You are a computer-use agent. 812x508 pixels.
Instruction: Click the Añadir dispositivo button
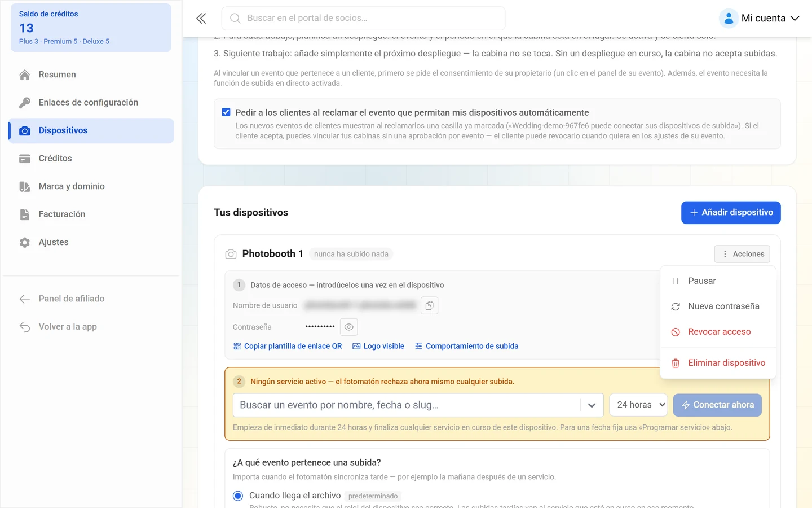coord(731,213)
